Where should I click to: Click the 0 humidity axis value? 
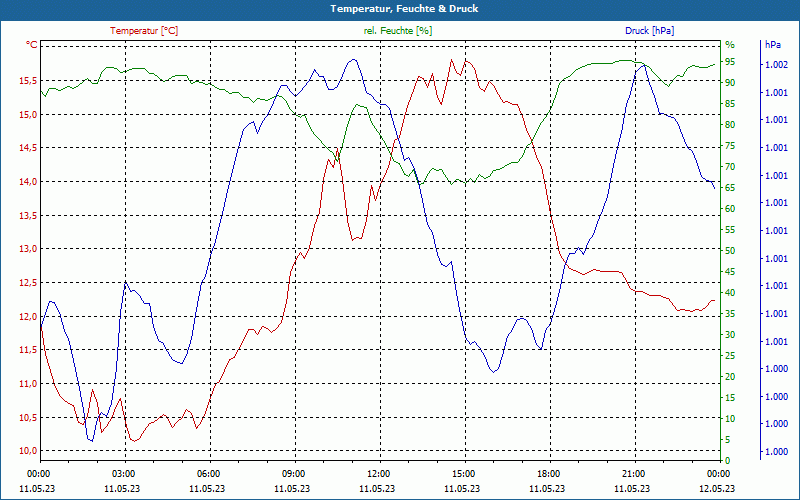[x=728, y=461]
